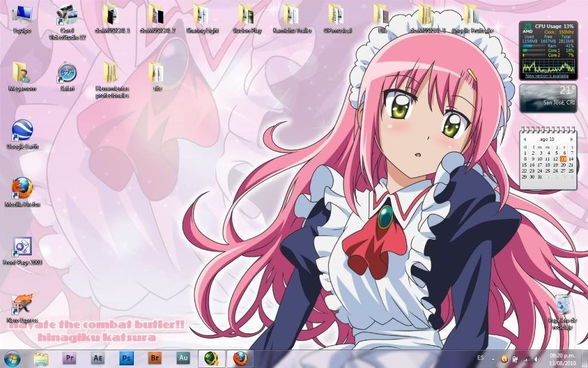Select day 25 in calendar gadget
The width and height of the screenshot is (588, 368).
tap(547, 171)
